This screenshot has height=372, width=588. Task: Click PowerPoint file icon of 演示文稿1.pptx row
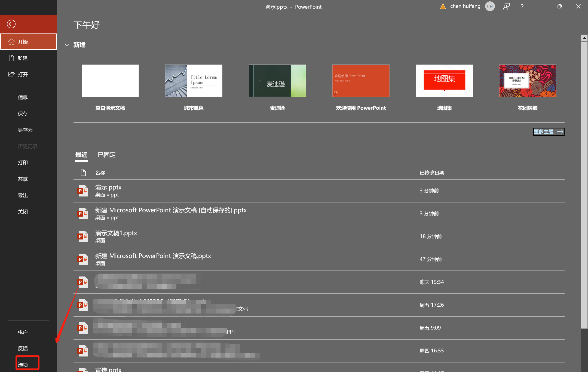pos(83,236)
